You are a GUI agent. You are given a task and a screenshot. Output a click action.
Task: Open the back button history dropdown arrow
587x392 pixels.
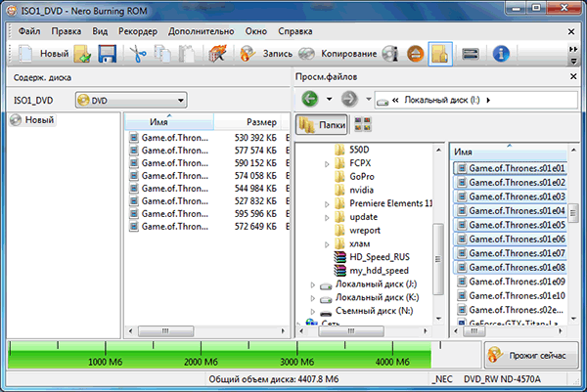329,99
